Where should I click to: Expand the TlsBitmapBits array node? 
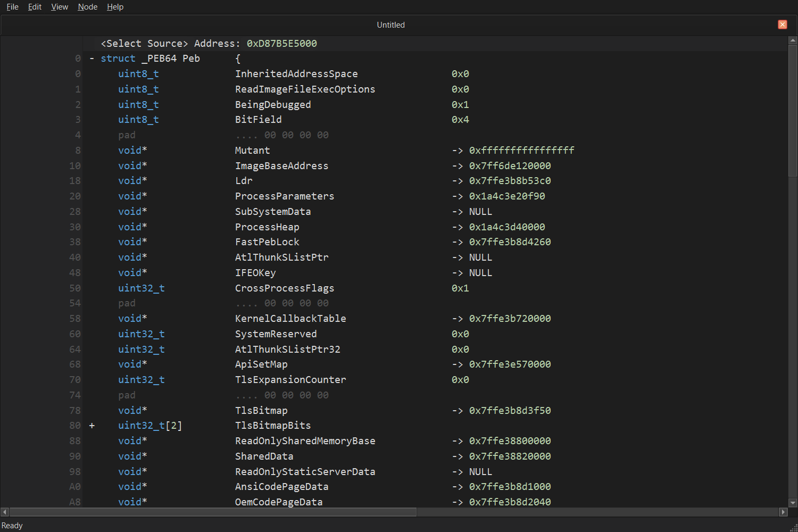pos(92,426)
